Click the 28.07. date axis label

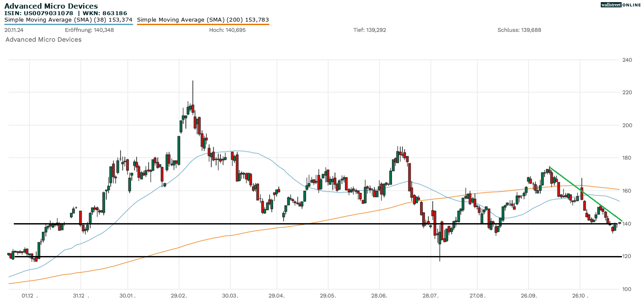[430, 296]
